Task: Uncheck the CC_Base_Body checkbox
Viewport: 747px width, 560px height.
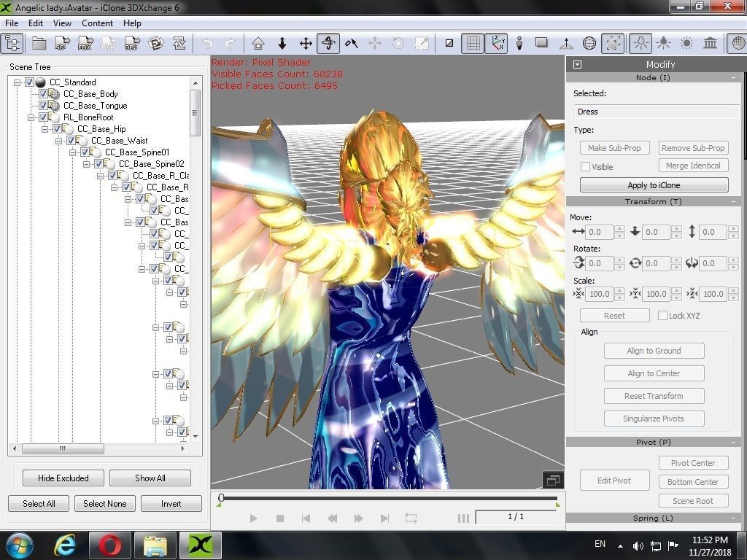Action: pos(43,94)
